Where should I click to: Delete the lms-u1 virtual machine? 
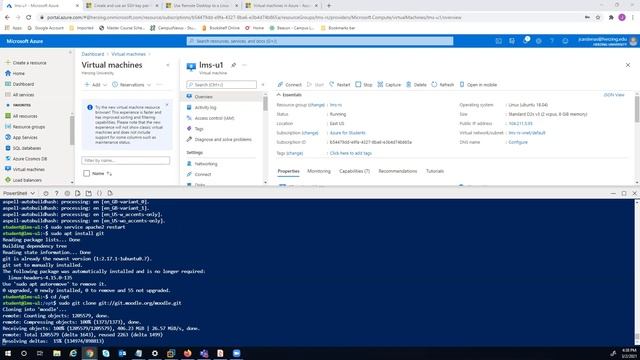pyautogui.click(x=416, y=84)
